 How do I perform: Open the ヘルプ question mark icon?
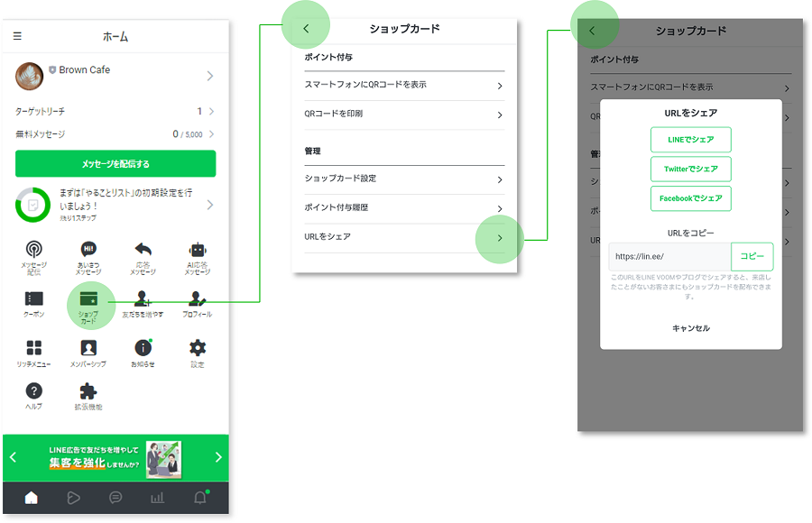(x=34, y=392)
